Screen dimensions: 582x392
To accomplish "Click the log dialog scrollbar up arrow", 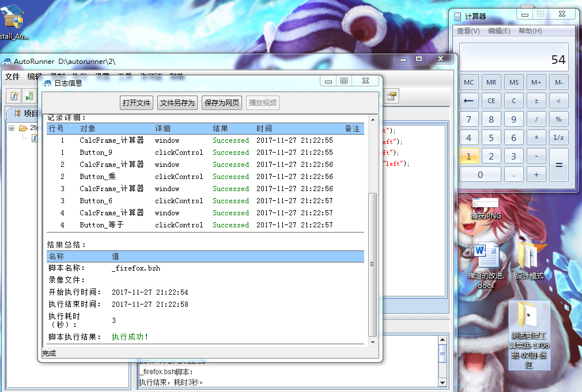I will click(373, 120).
